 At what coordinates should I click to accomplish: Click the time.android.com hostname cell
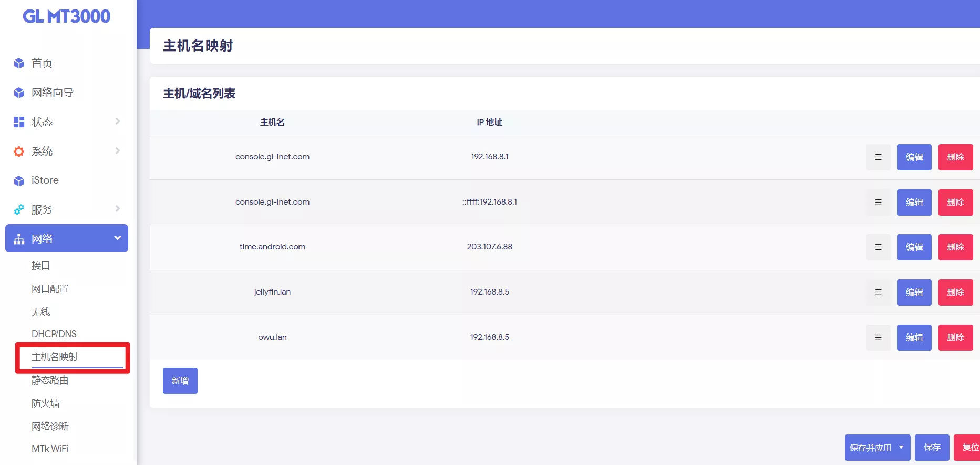click(x=272, y=247)
